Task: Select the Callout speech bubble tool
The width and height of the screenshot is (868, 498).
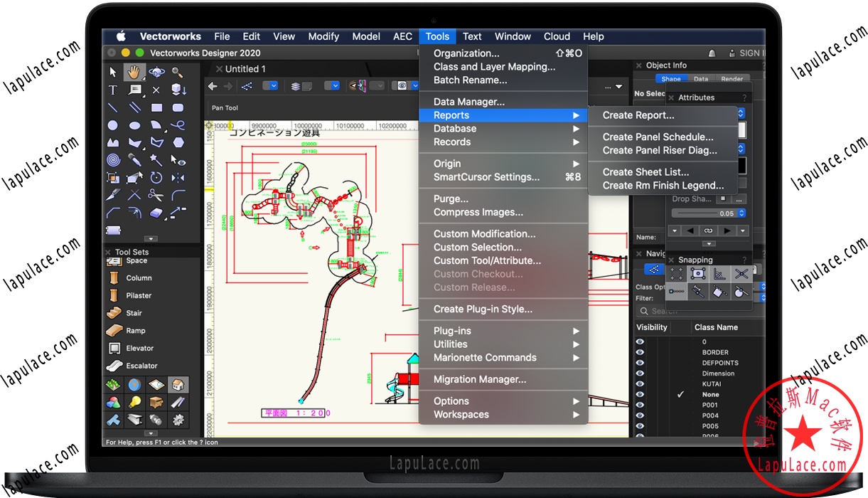Action: (x=134, y=90)
